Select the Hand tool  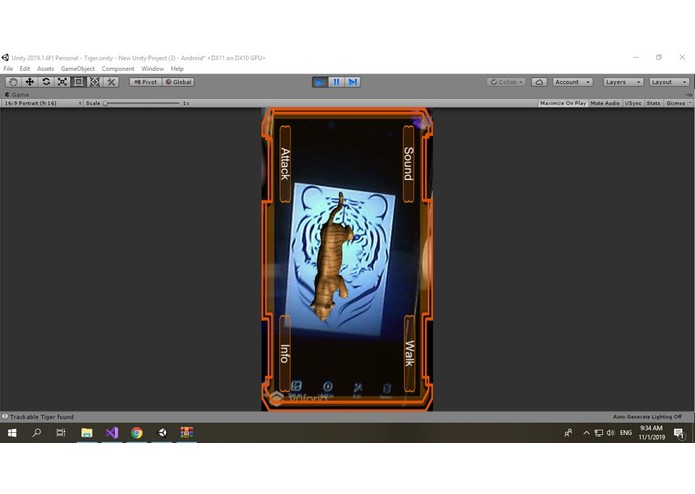point(13,82)
